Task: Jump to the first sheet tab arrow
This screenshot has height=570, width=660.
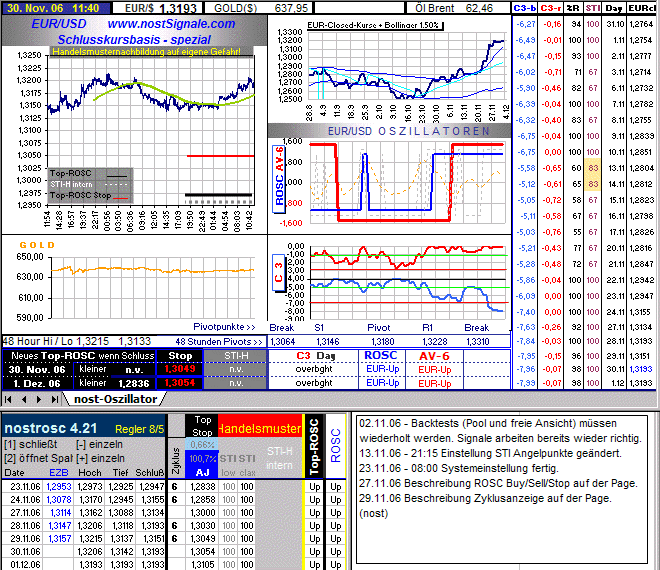Action: (x=8, y=399)
